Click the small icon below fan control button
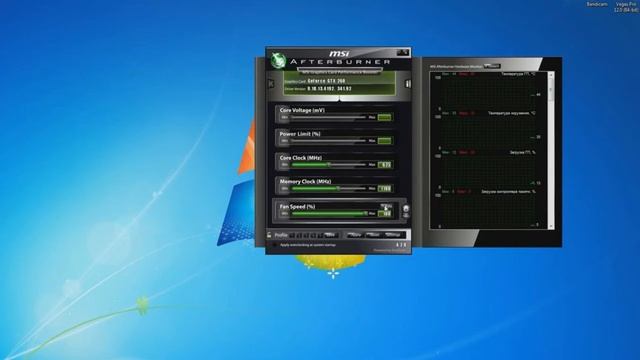The image size is (640, 360). point(406,216)
